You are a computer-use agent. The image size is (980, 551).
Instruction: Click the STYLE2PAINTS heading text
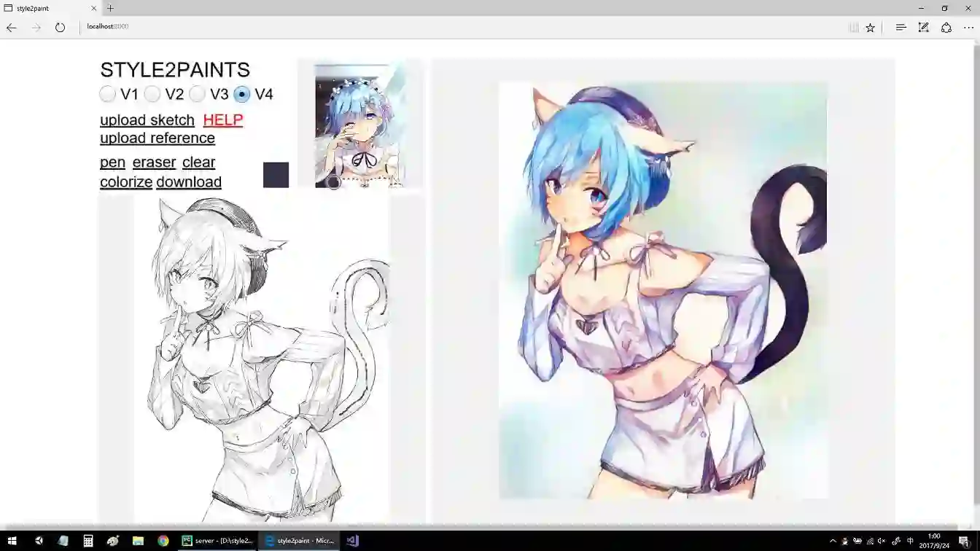(175, 70)
